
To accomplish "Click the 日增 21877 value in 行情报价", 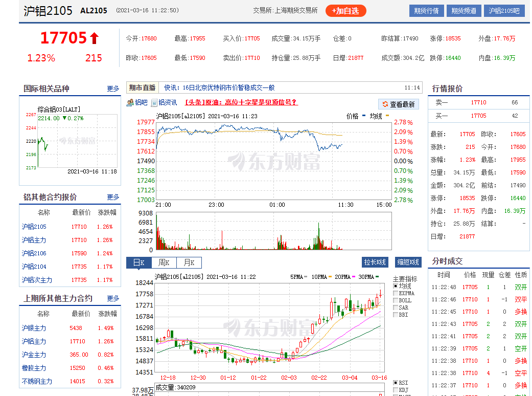I will pyautogui.click(x=467, y=236).
